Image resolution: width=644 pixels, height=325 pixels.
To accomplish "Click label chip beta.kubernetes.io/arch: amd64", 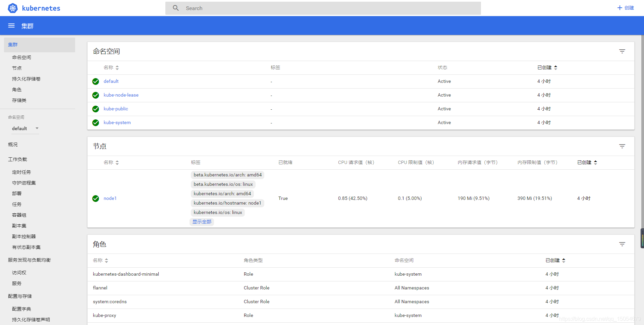I will (x=228, y=175).
